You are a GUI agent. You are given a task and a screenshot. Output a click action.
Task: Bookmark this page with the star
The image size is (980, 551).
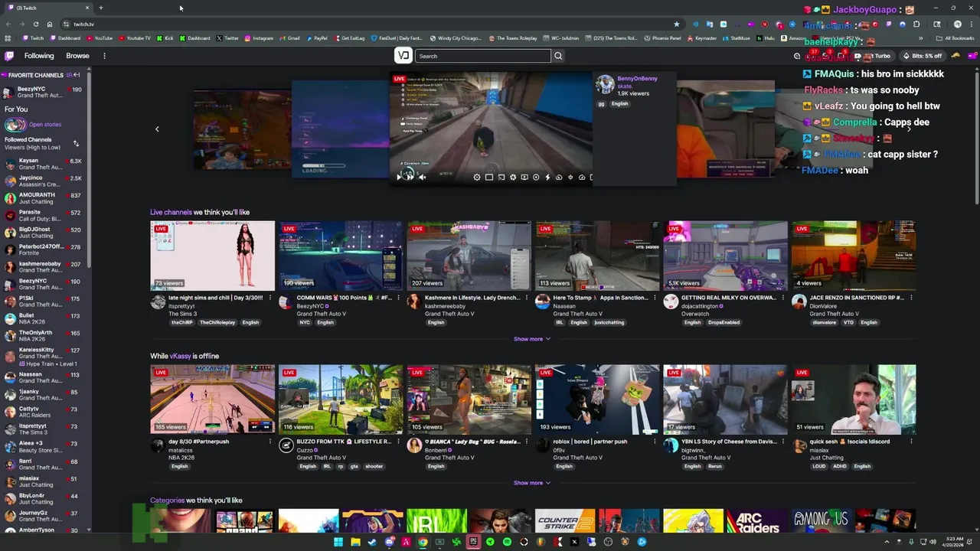676,24
